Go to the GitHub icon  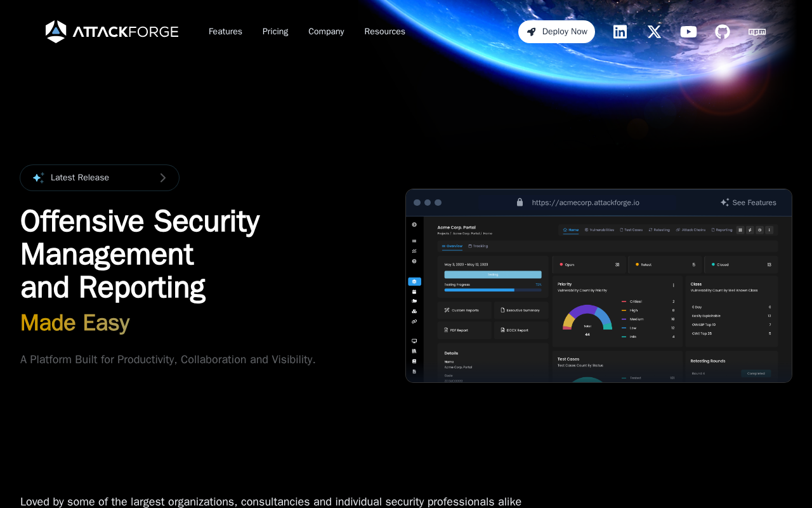coord(723,32)
